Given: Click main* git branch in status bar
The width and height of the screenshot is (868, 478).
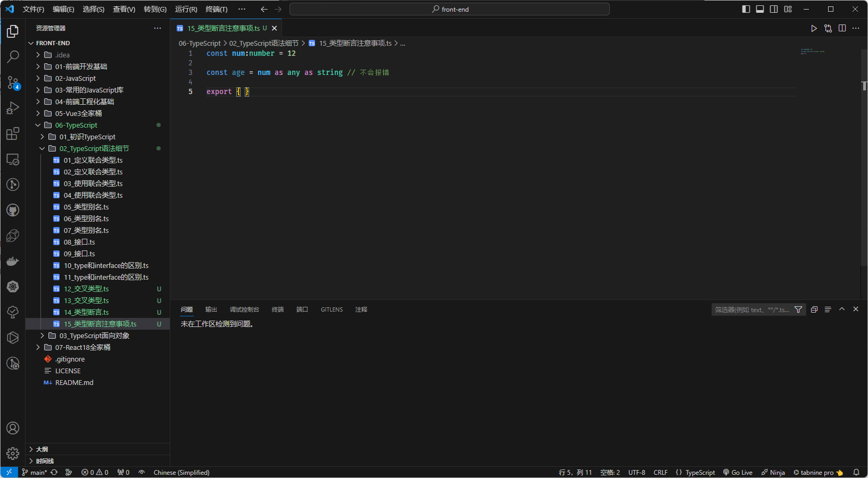Looking at the screenshot, I should [34, 472].
